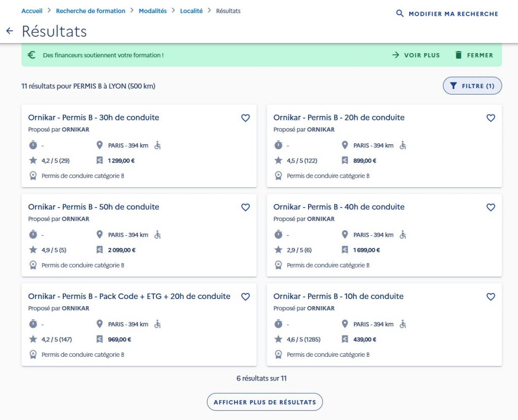The image size is (518, 420).
Task: Click the price icon beside 2 099,00 €
Action: (100, 250)
